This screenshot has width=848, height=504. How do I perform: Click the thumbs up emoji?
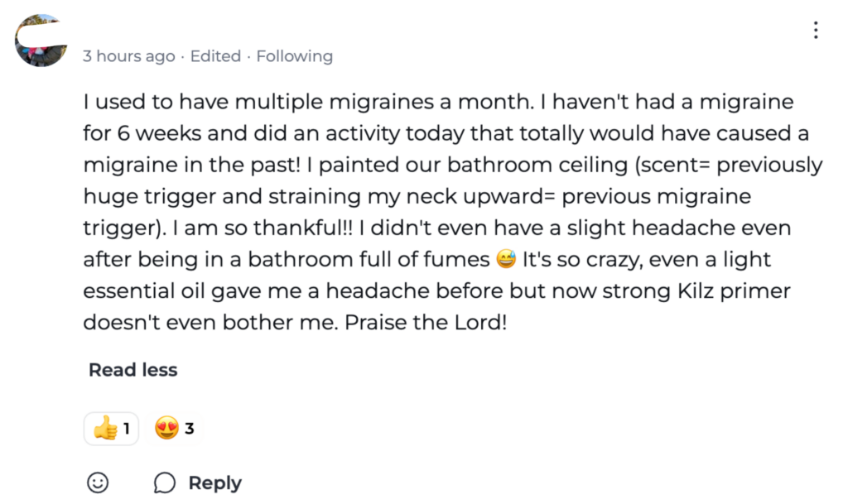point(105,429)
